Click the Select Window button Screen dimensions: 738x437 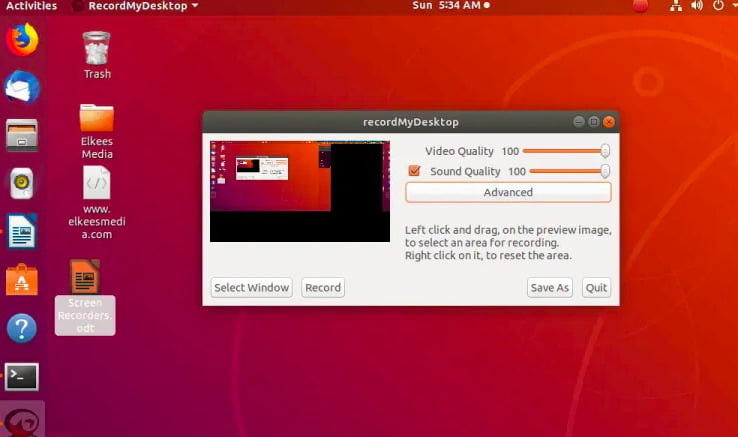pos(251,287)
